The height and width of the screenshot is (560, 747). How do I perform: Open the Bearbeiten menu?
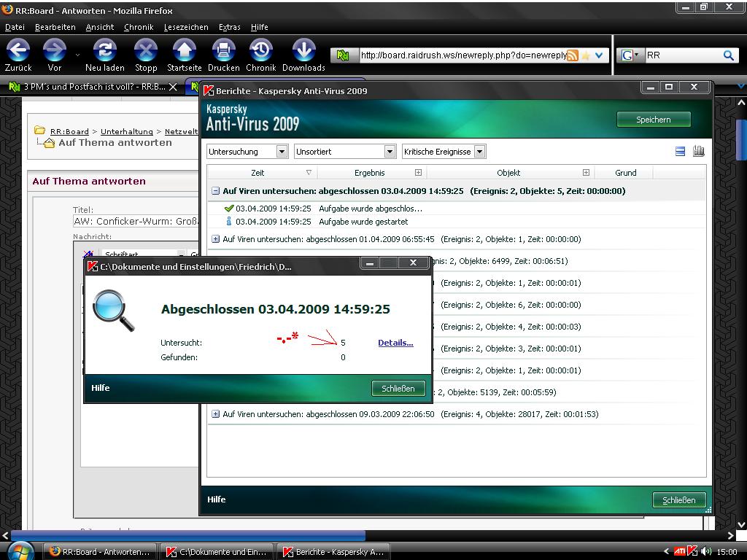(x=55, y=27)
